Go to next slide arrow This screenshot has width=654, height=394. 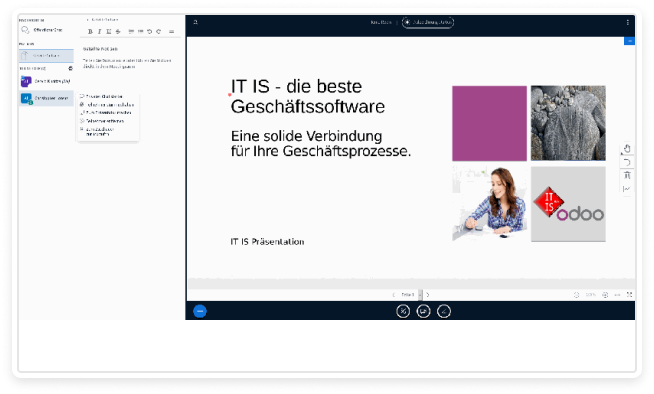click(x=428, y=295)
